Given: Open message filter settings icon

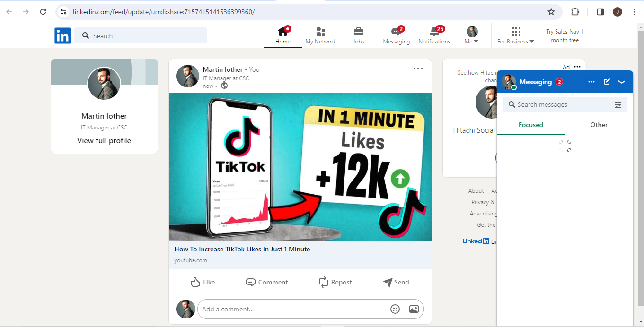Looking at the screenshot, I should pyautogui.click(x=618, y=105).
